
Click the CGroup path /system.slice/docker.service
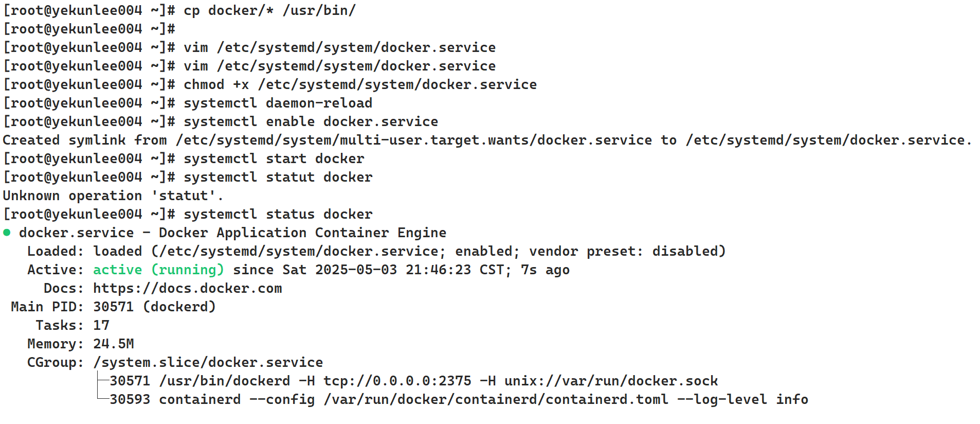208,362
